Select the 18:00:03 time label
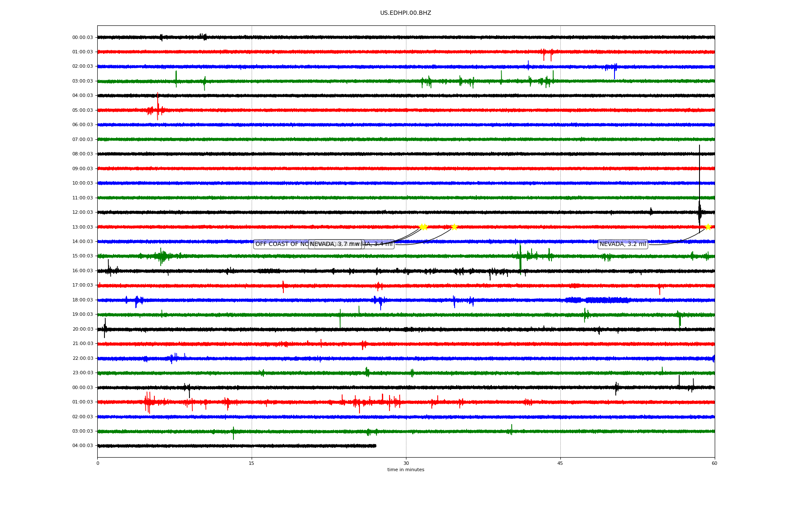 [x=82, y=300]
